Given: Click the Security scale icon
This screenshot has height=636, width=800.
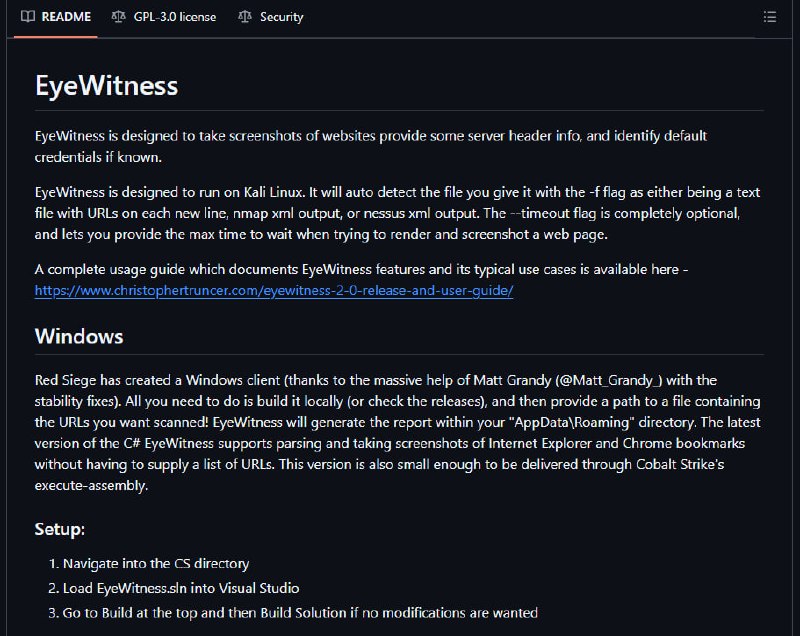Looking at the screenshot, I should (245, 17).
